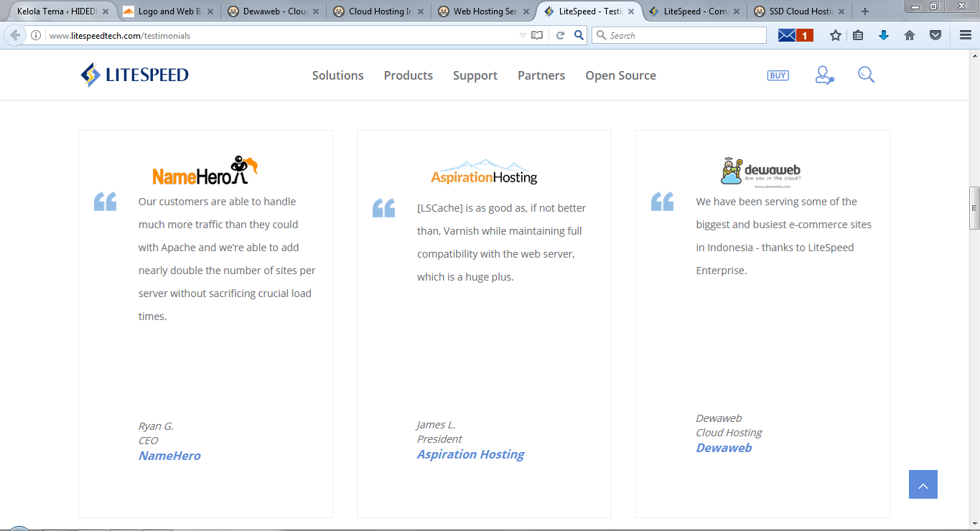Follow the bold Aspiration Hosting link
Screen dimensions: 980x531
(x=471, y=454)
